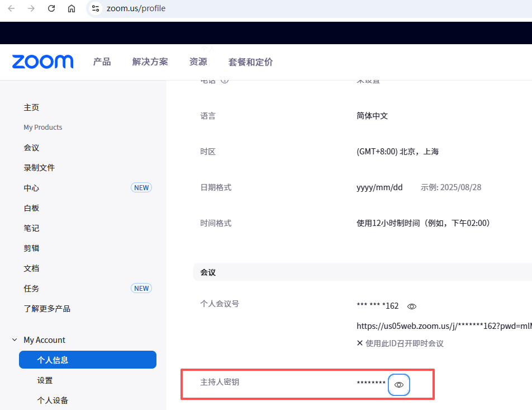Open the 产品 menu
The height and width of the screenshot is (410, 532).
[102, 62]
